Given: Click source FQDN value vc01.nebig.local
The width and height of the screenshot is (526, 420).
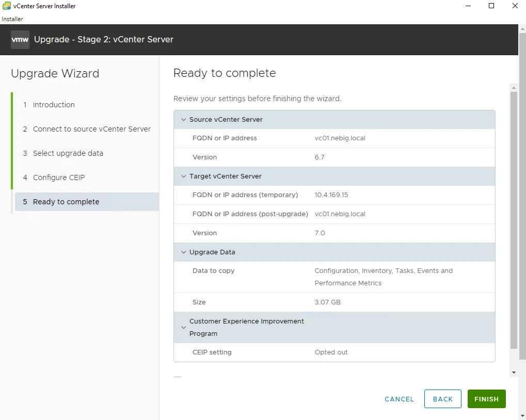Looking at the screenshot, I should (340, 138).
